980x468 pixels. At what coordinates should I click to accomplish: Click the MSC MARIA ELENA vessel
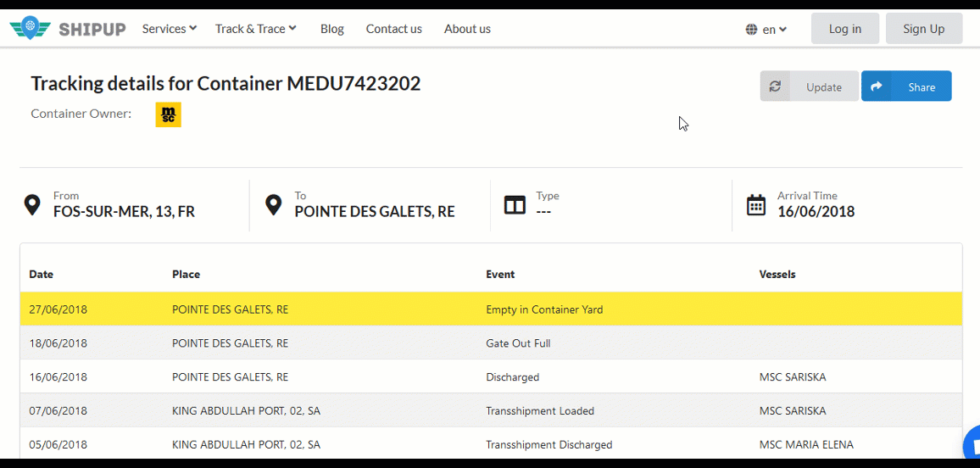coord(806,444)
